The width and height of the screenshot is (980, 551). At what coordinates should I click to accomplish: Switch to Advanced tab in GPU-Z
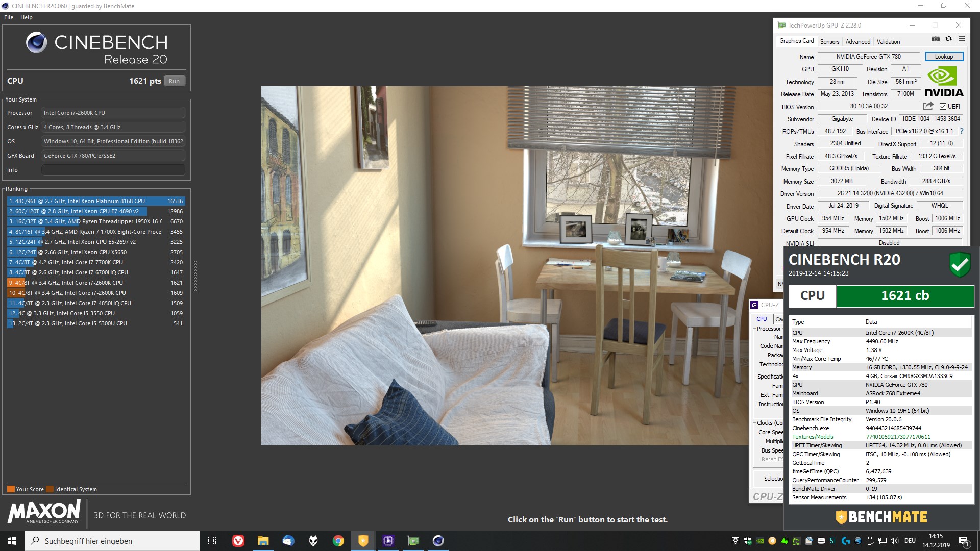858,42
